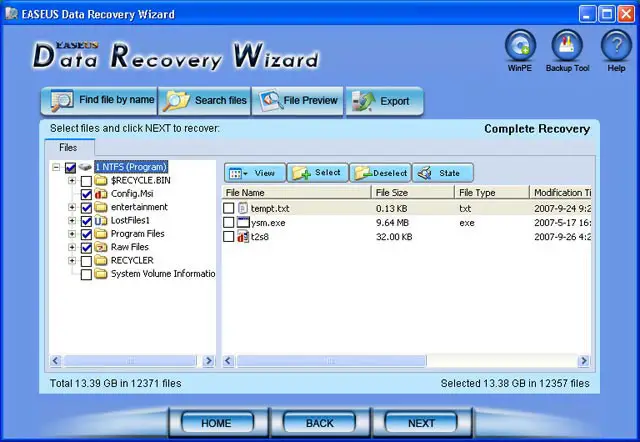The height and width of the screenshot is (442, 640).
Task: Click the State button
Action: click(x=443, y=173)
